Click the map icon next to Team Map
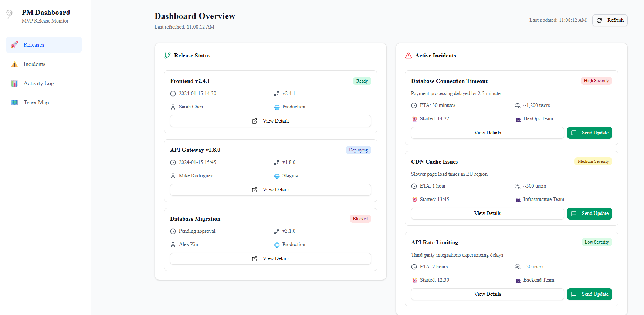Screen dimensions: 644x315 14,103
